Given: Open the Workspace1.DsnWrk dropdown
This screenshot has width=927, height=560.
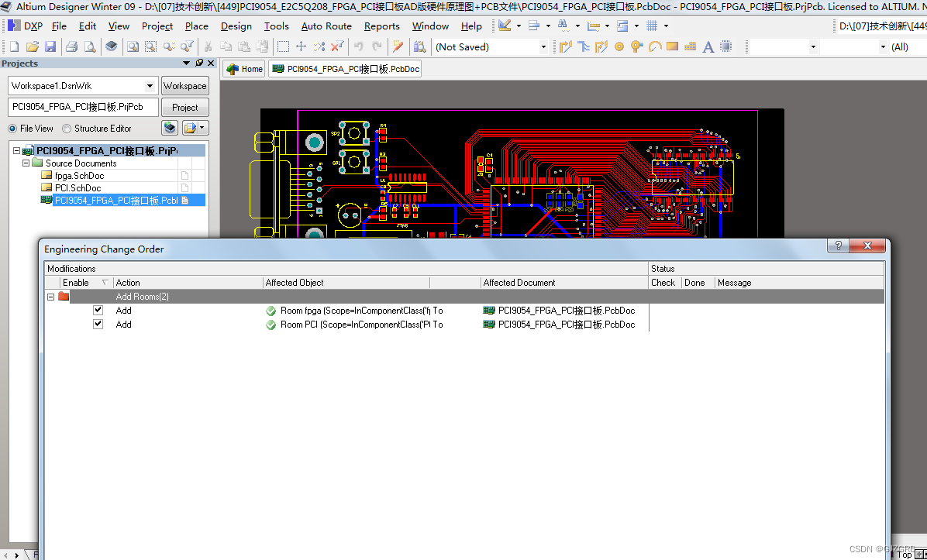Looking at the screenshot, I should click(149, 85).
